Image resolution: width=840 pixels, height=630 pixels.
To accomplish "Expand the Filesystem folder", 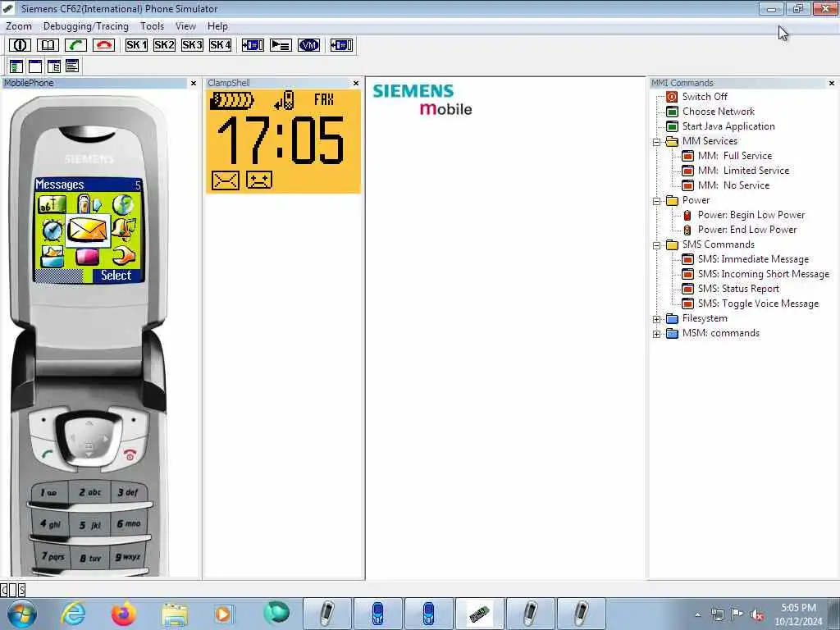I will click(x=656, y=319).
